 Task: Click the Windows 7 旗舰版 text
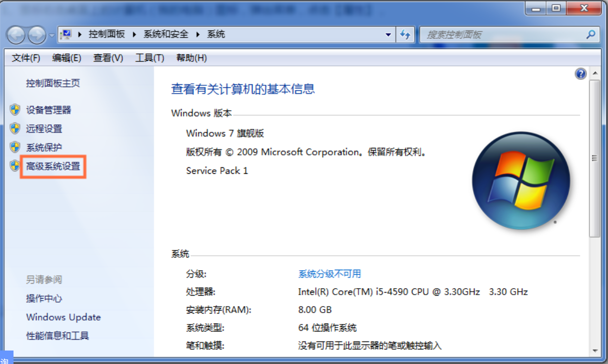pos(225,133)
